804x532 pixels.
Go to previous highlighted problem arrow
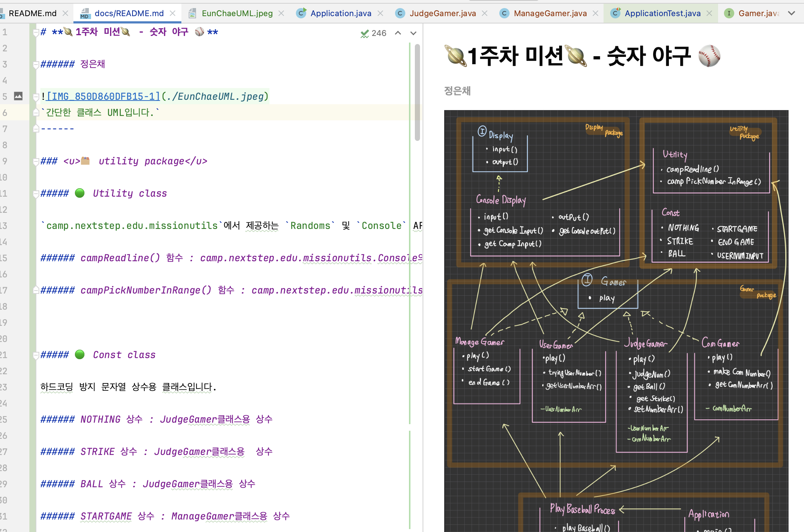coord(398,33)
